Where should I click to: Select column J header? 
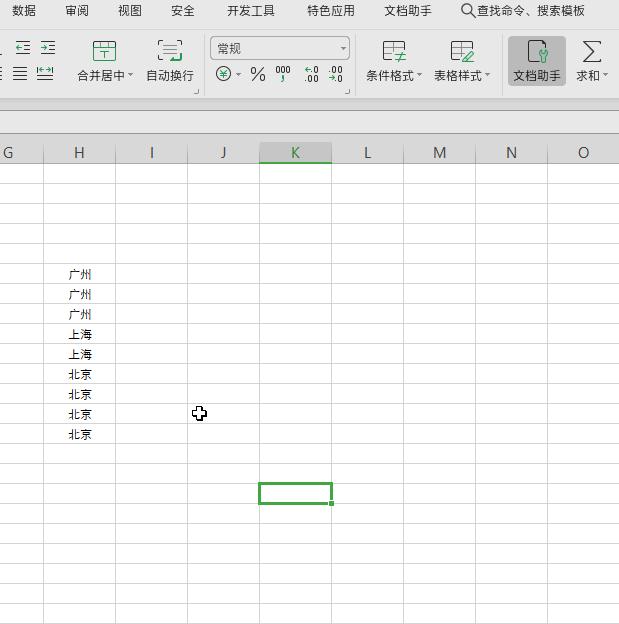[x=223, y=152]
